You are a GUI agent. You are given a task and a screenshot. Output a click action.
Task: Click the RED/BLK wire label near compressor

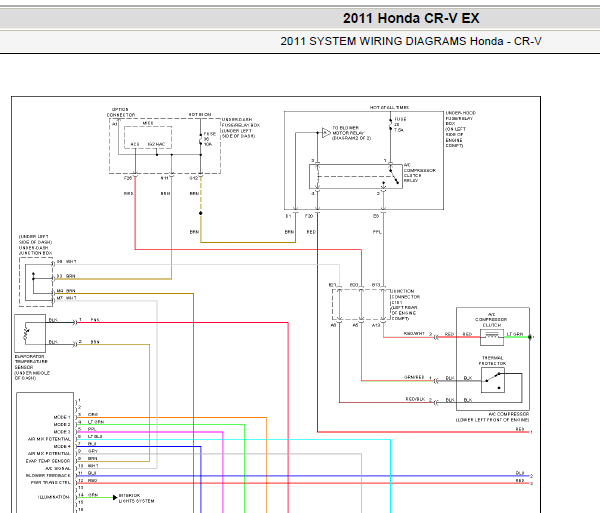point(416,399)
